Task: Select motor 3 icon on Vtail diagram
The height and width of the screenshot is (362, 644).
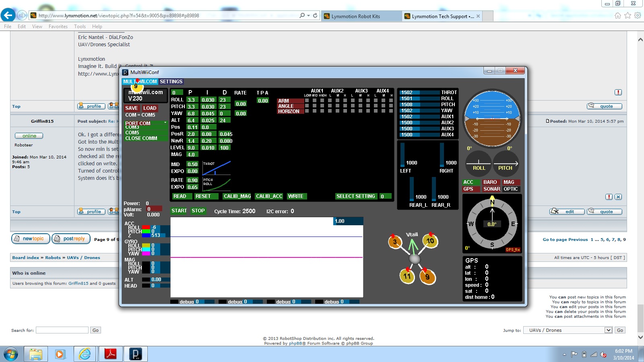Action: [395, 241]
